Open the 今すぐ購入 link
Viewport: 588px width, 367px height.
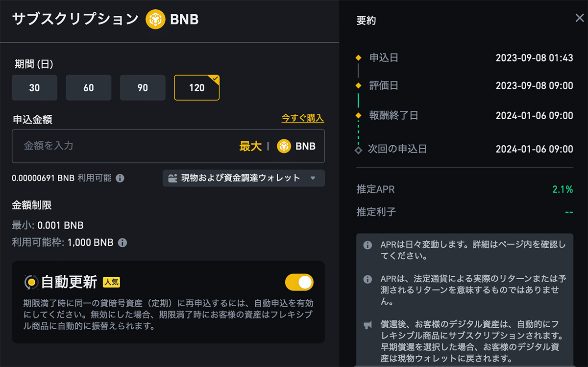(x=303, y=118)
